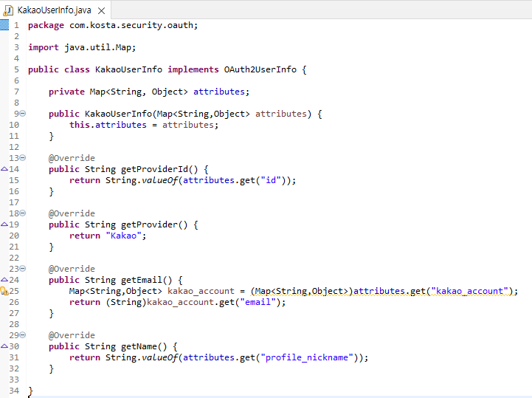The height and width of the screenshot is (398, 532).
Task: Click the override marker at line 19
Action: (4, 224)
